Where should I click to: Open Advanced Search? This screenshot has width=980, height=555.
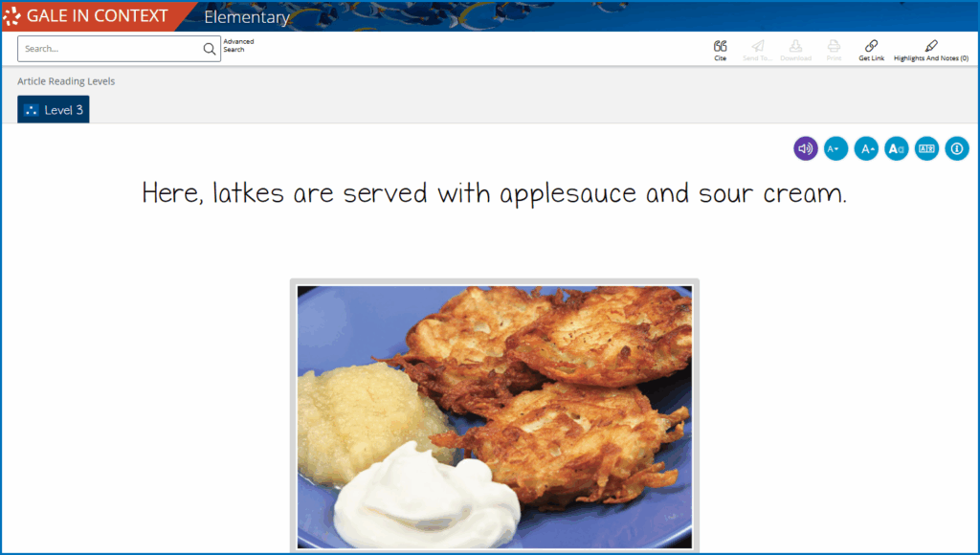(238, 45)
